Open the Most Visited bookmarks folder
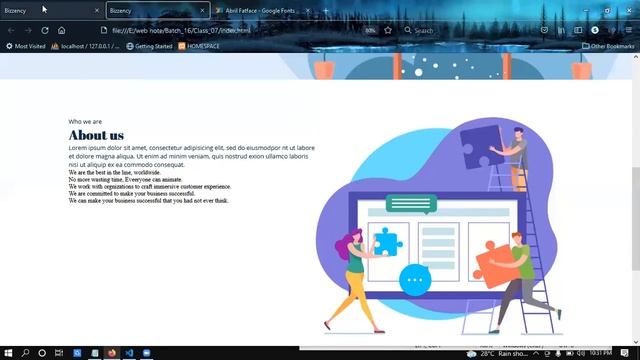The width and height of the screenshot is (640, 360). coord(26,46)
